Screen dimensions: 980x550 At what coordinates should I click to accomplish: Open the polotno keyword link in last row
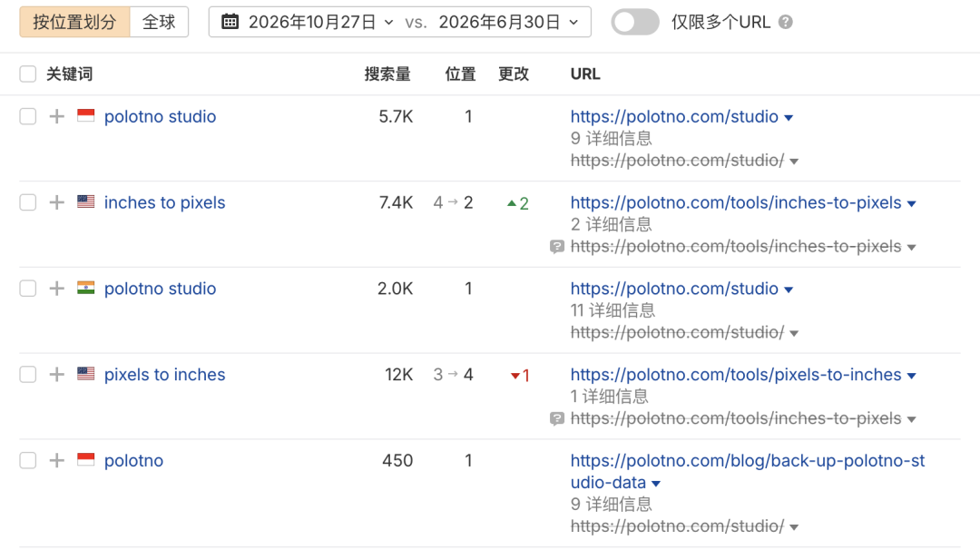[x=133, y=461]
